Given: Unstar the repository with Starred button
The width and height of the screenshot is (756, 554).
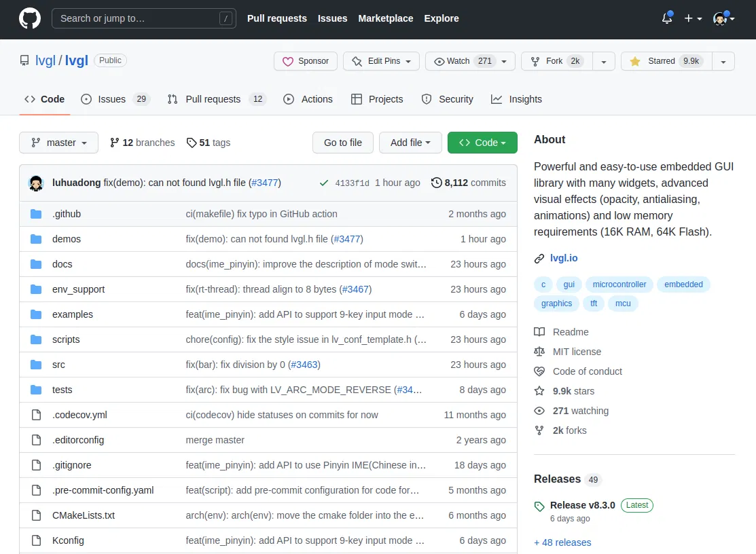Looking at the screenshot, I should pyautogui.click(x=666, y=61).
